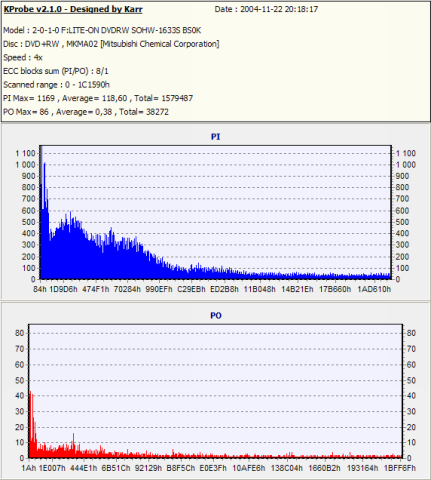Click the PO axis label B8F5Ch
The image size is (431, 480).
pos(181,468)
